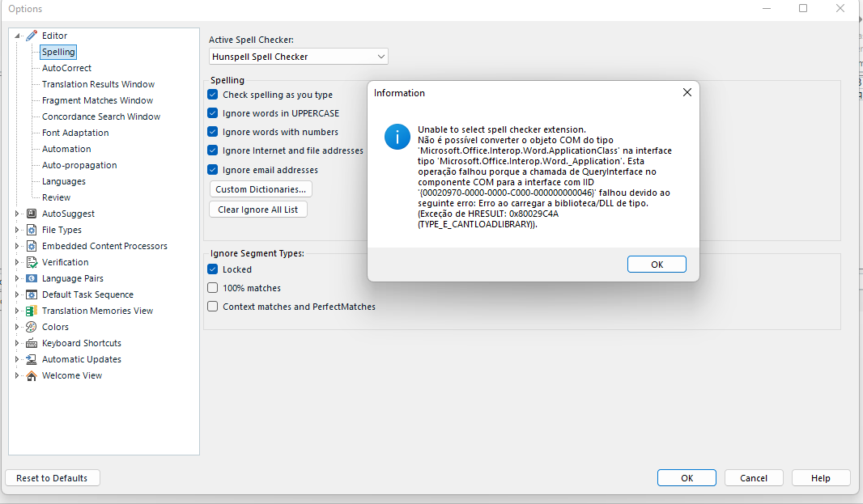The image size is (863, 504).
Task: Open Translation Results Window settings
Action: [99, 84]
